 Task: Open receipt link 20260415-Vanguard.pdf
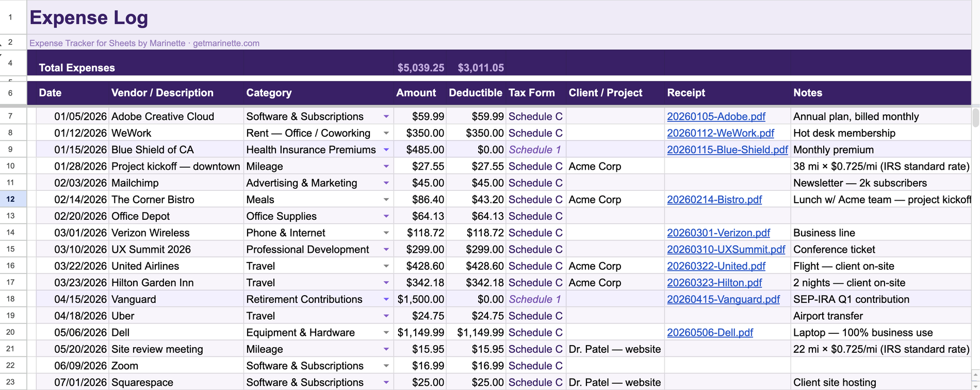click(723, 299)
